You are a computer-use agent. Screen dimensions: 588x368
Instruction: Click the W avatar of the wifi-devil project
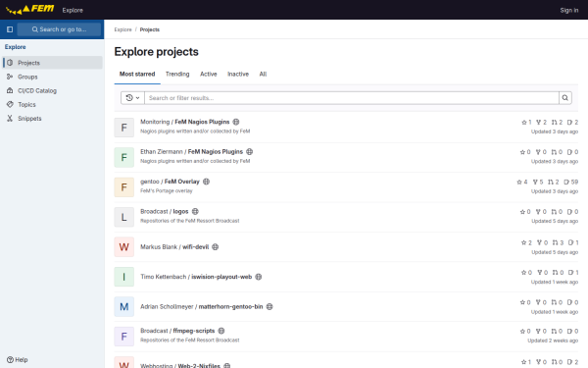point(124,247)
